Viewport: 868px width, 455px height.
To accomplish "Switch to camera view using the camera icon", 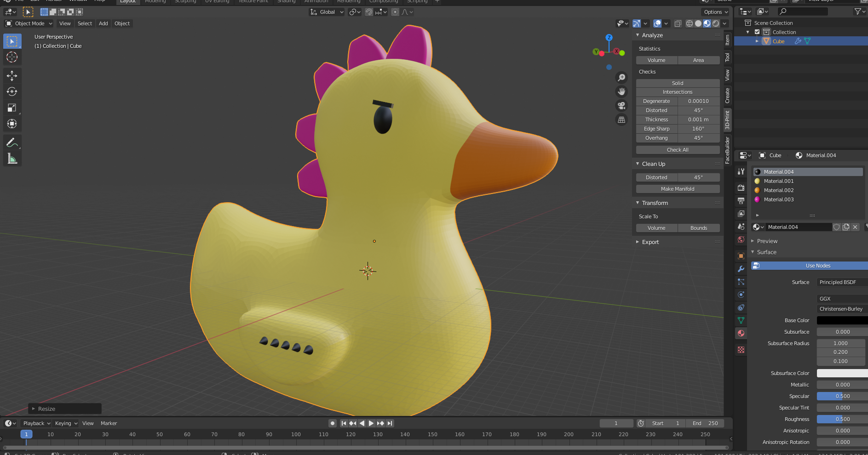I will [x=621, y=106].
